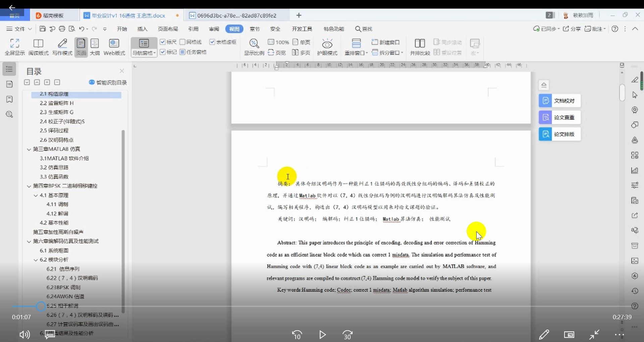Screen dimensions: 644x342
Task: Skip forward 30 seconds
Action: pyautogui.click(x=347, y=335)
